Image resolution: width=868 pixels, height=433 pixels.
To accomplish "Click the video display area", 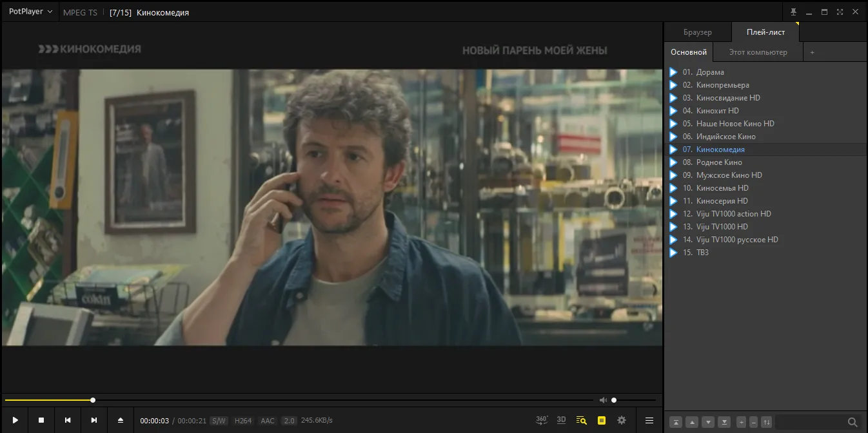I will (332, 207).
